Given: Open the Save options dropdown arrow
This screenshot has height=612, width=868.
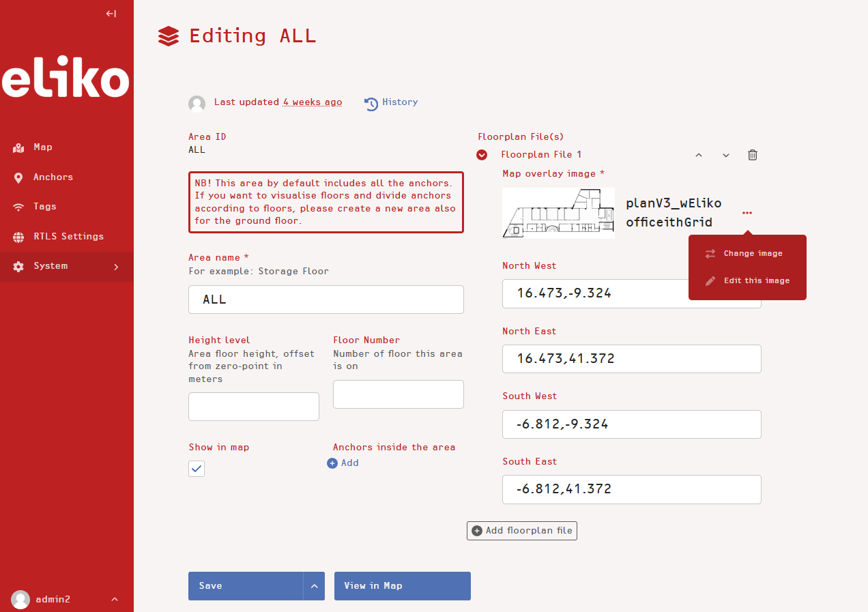Looking at the screenshot, I should tap(314, 586).
